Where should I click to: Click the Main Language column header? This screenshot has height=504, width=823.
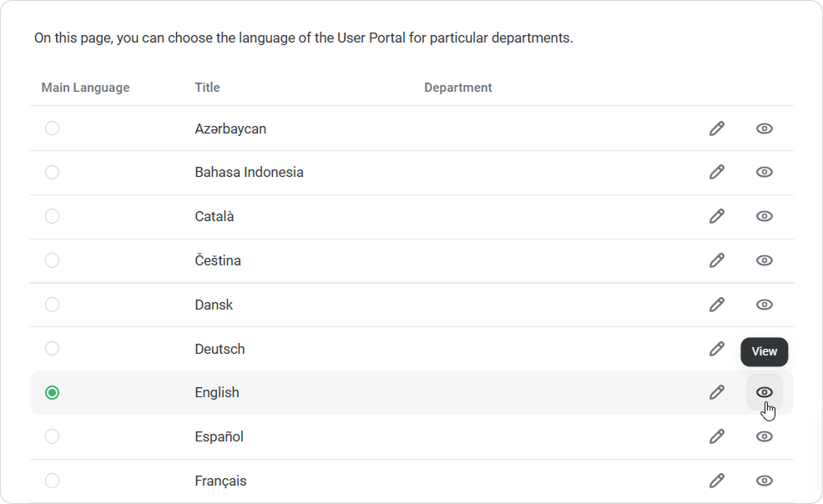coord(85,88)
